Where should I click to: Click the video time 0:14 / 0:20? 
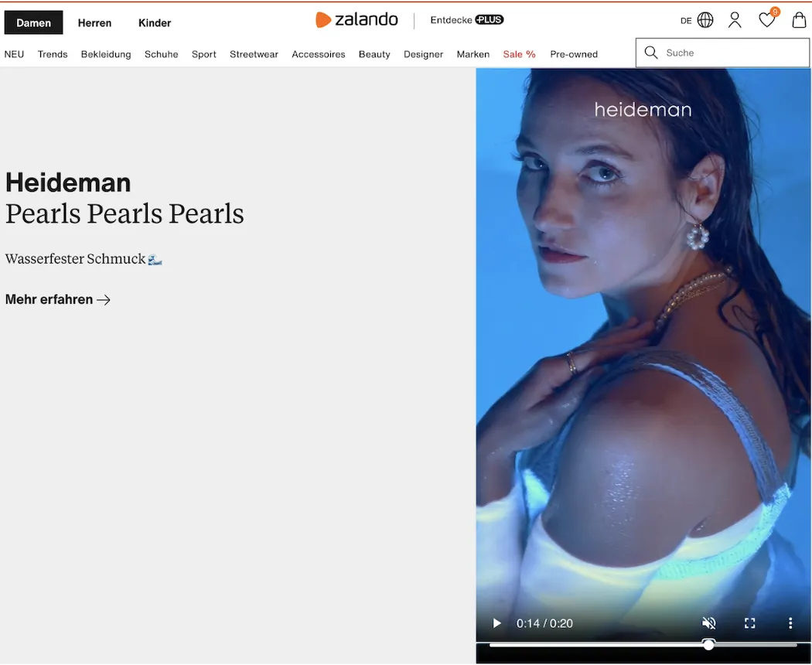pos(544,623)
